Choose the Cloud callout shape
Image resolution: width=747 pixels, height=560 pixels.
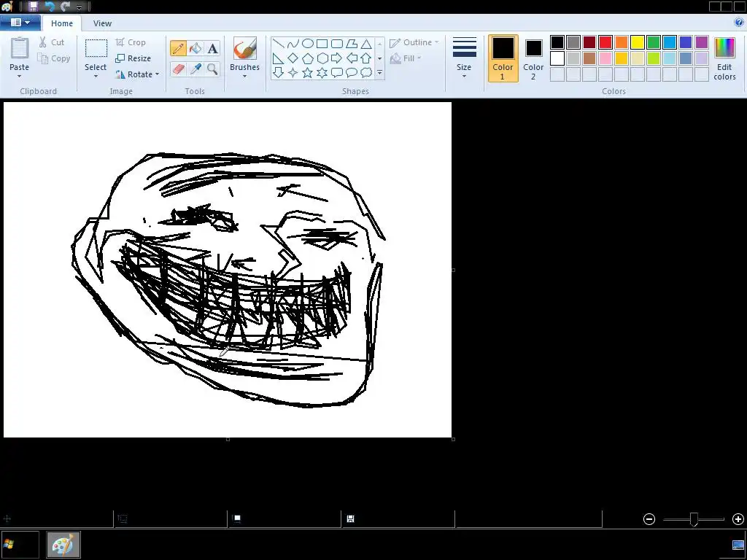(x=366, y=72)
